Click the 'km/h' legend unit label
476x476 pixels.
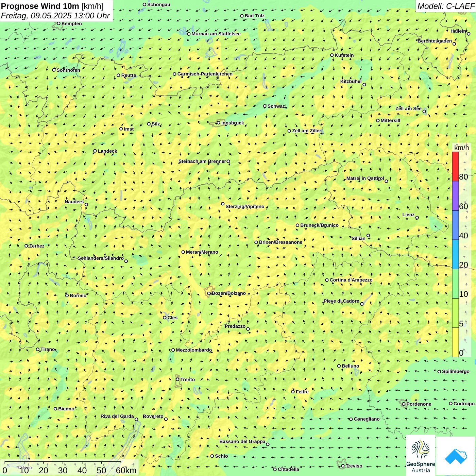pyautogui.click(x=461, y=148)
